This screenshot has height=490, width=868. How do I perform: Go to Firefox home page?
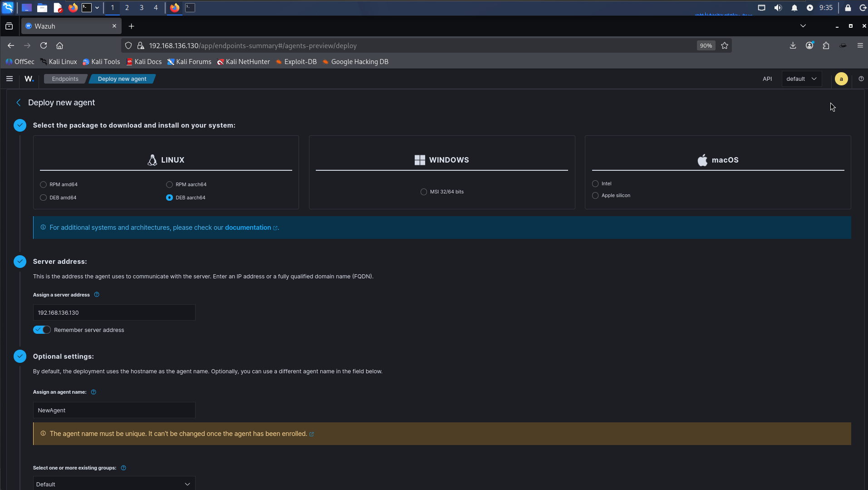(x=59, y=45)
